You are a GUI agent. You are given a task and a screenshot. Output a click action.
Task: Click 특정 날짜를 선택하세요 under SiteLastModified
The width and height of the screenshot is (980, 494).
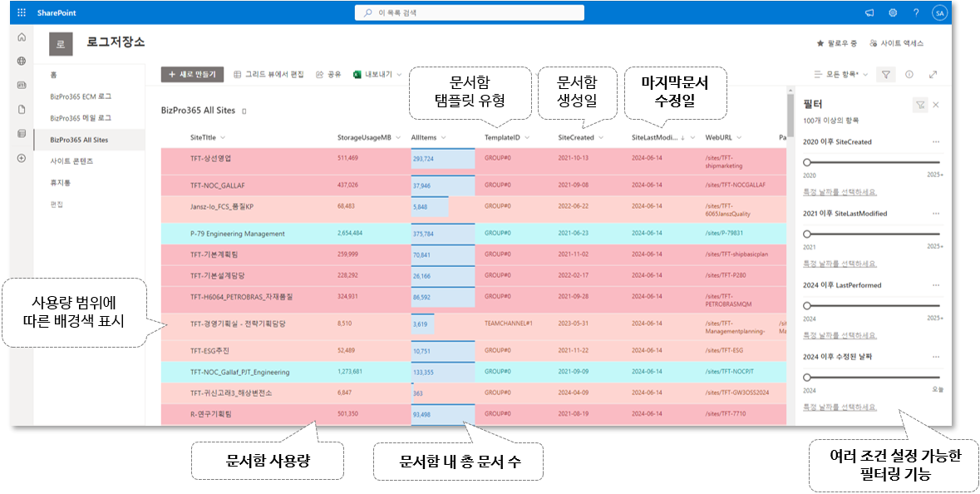(x=840, y=264)
